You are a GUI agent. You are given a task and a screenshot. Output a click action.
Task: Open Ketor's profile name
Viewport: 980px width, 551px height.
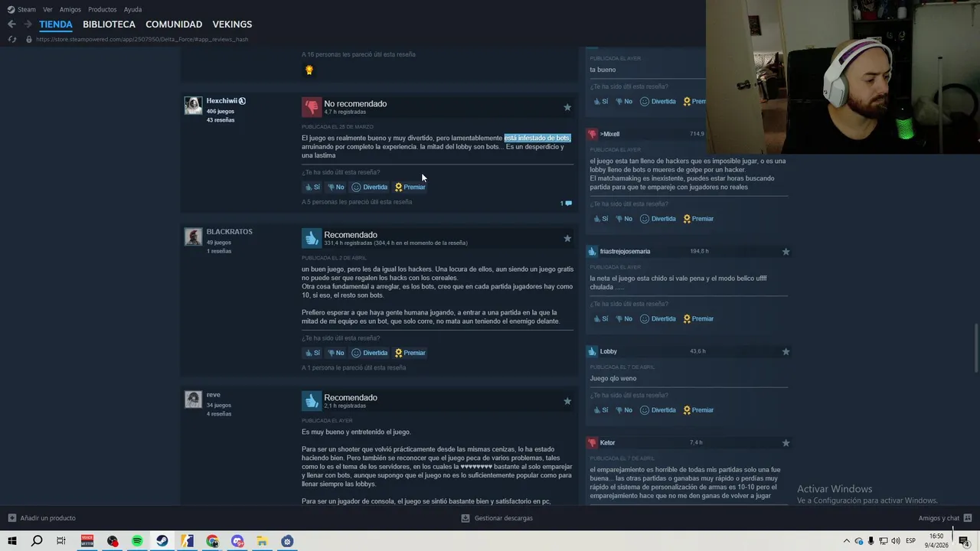click(608, 443)
